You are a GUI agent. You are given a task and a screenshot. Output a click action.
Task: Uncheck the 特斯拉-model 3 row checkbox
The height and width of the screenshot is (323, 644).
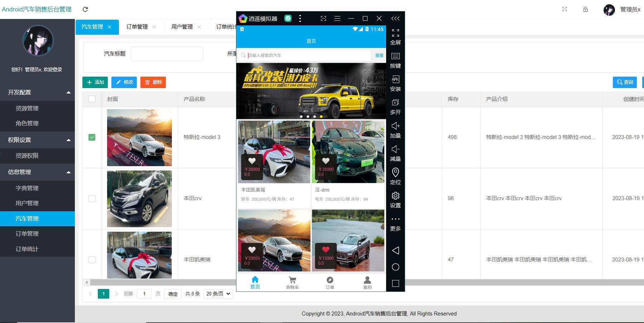(92, 137)
